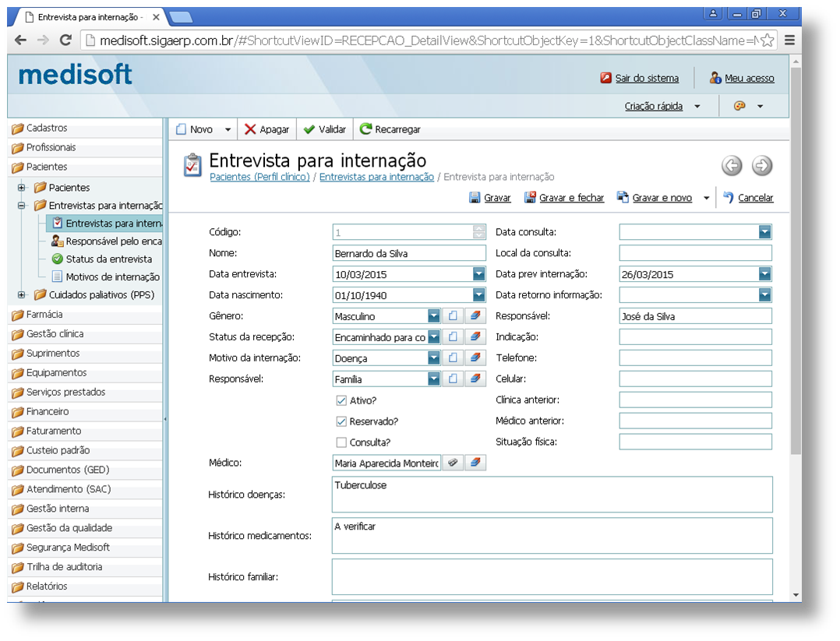Open the Chrome hamburger menu
840x641 pixels.
click(789, 41)
